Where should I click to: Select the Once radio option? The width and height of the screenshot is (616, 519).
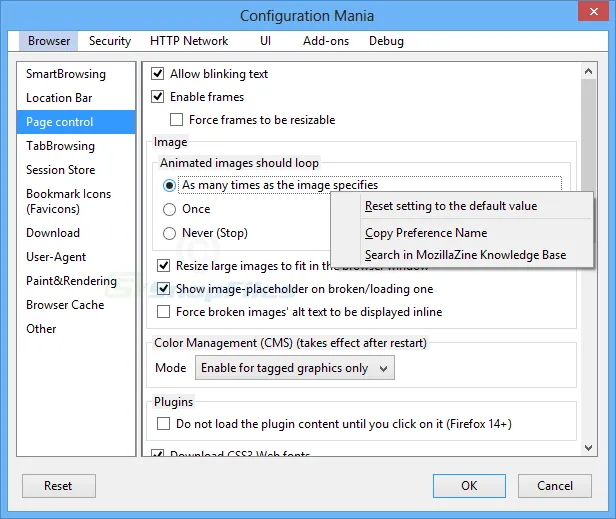coord(170,209)
